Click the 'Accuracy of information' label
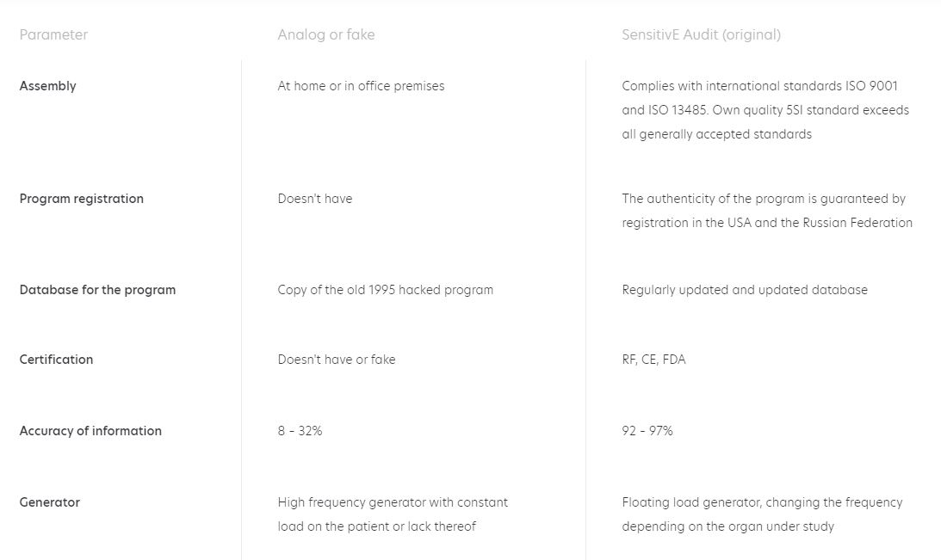This screenshot has width=941, height=560. 90,431
